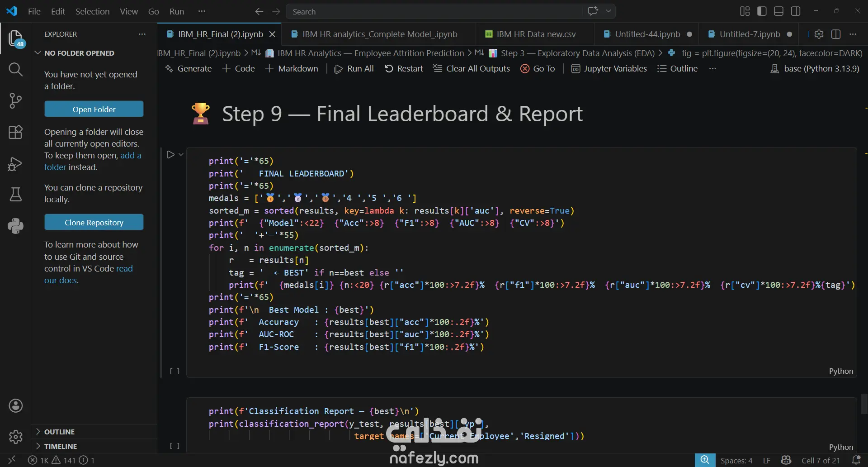Open notifications bell in status bar
The image size is (868, 467).
pyautogui.click(x=856, y=460)
